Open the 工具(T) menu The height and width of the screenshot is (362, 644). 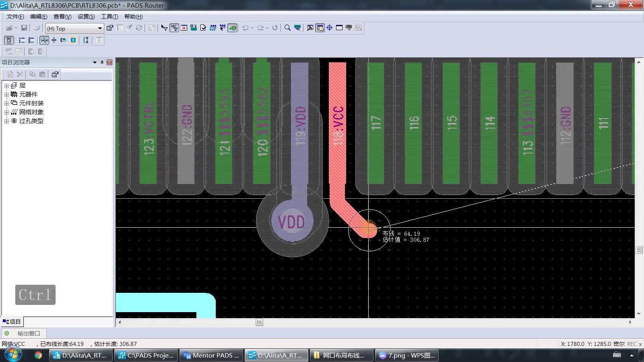click(109, 16)
